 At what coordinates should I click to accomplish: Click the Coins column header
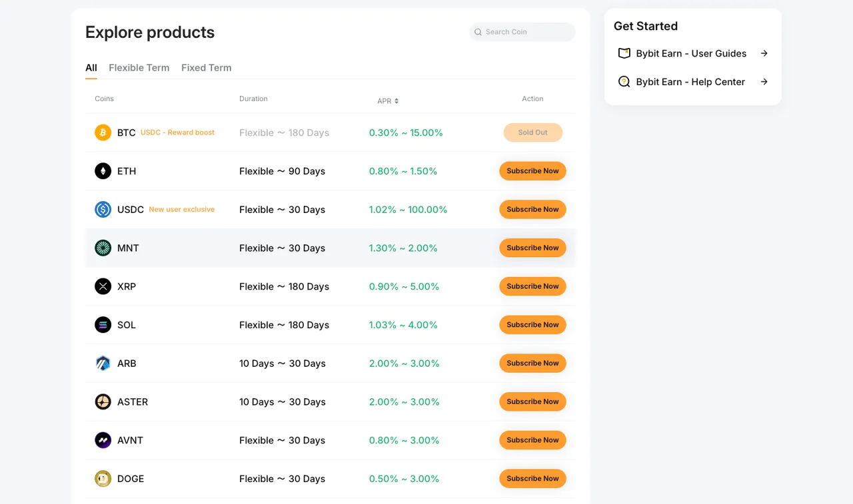(104, 99)
